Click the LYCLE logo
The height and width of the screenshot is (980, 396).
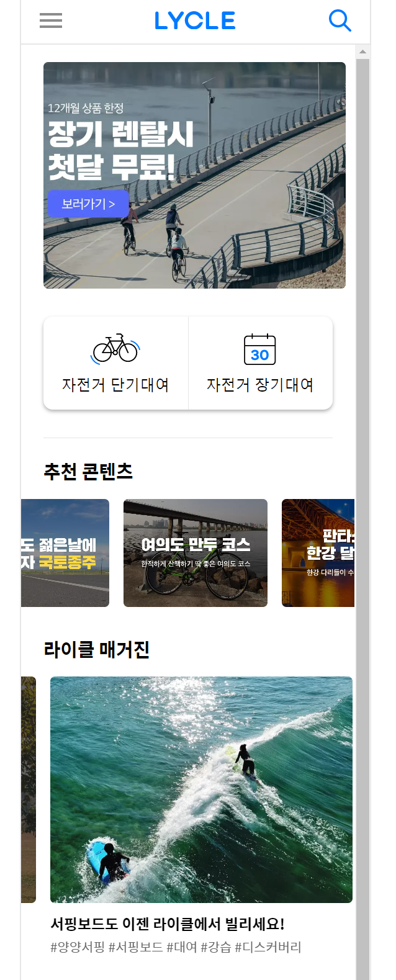195,21
